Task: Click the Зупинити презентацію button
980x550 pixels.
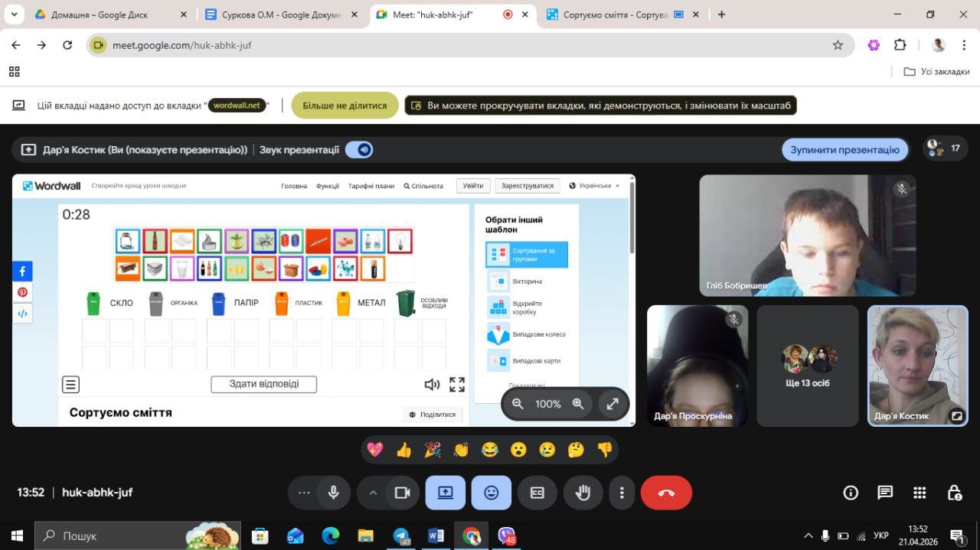Action: coord(844,150)
